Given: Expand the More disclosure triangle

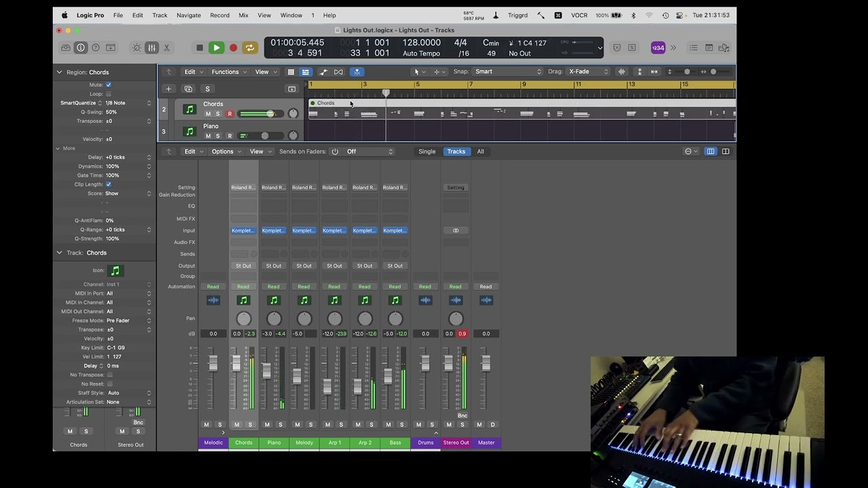Looking at the screenshot, I should (x=58, y=148).
